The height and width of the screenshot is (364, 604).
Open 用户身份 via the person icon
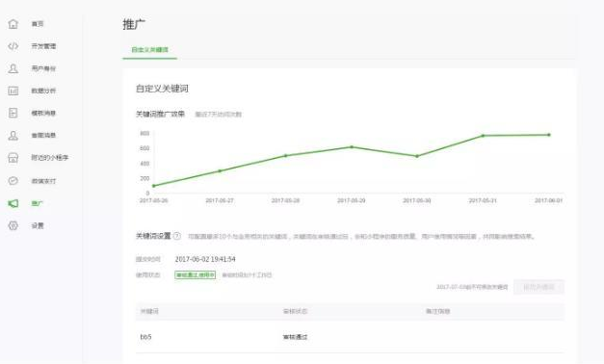[13, 68]
